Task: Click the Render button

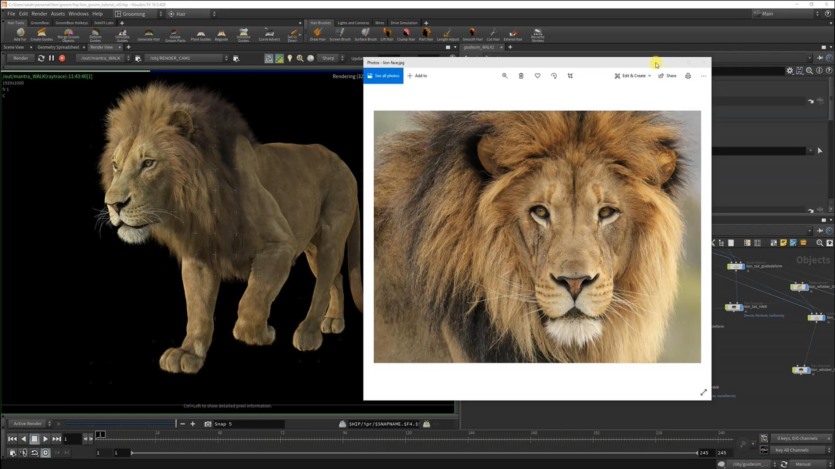Action: (20, 58)
